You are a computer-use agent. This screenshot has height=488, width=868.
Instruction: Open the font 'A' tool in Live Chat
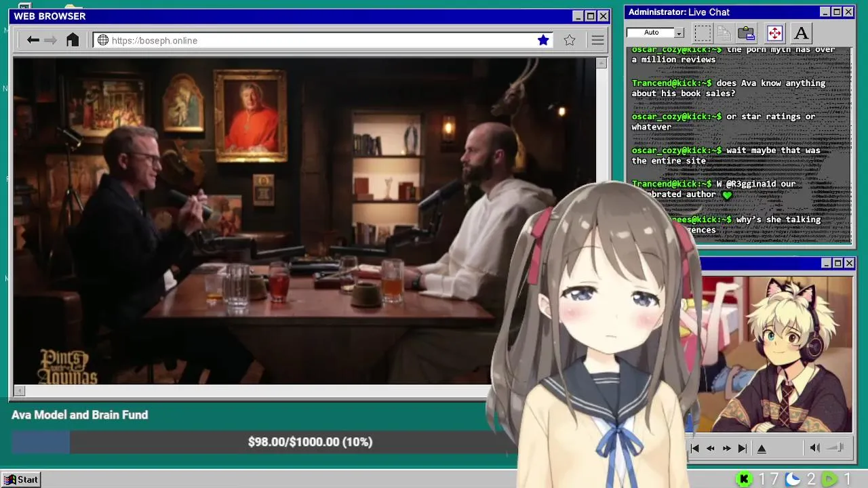click(x=801, y=33)
